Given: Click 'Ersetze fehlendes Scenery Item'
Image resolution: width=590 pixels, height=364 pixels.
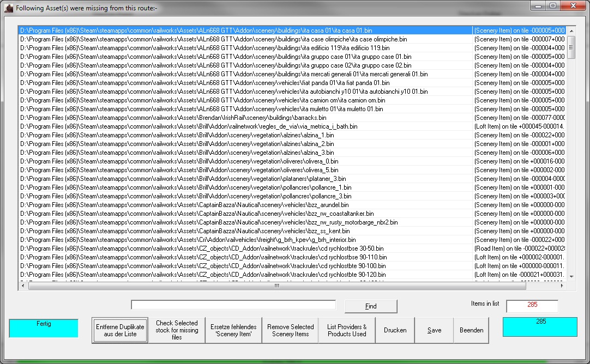Looking at the screenshot, I should (233, 330).
